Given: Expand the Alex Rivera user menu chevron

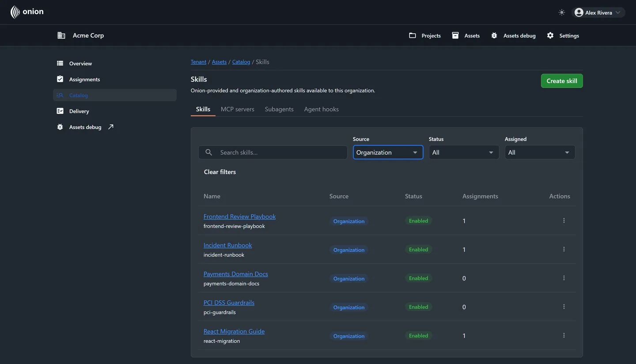Looking at the screenshot, I should coord(618,12).
